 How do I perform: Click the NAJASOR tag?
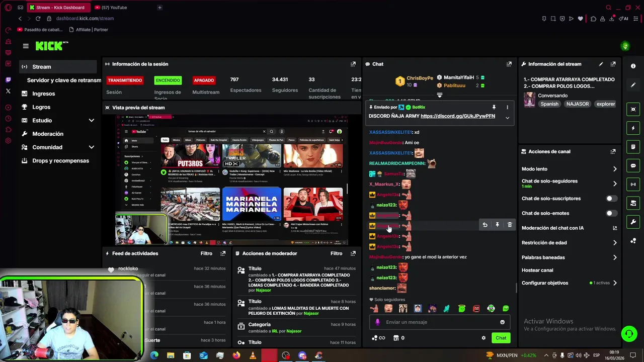(577, 104)
